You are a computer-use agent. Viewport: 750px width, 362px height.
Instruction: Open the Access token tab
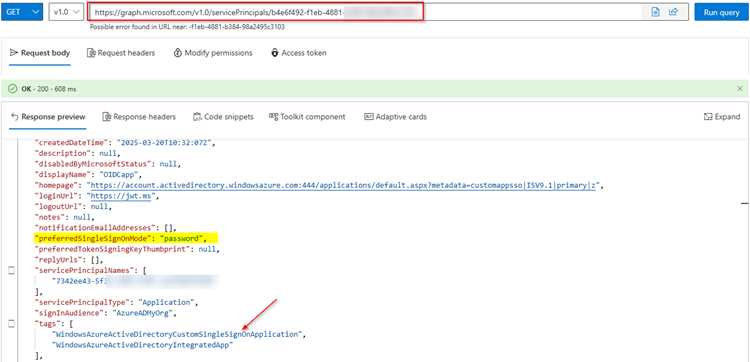[299, 53]
